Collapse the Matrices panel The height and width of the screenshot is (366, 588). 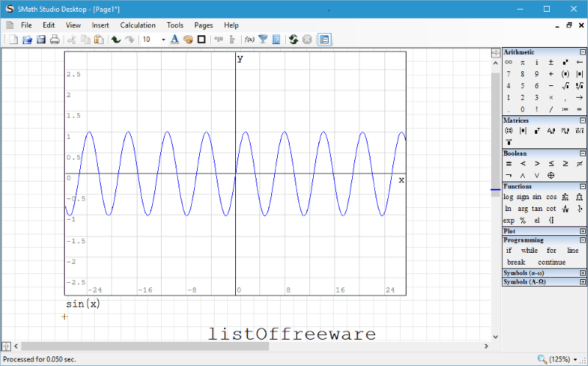[x=582, y=121]
